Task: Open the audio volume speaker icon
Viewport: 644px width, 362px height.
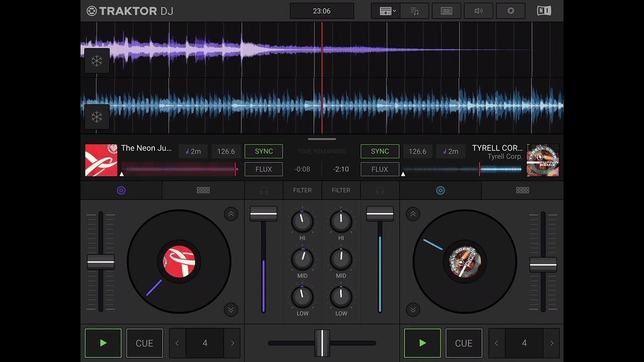Action: pos(478,11)
